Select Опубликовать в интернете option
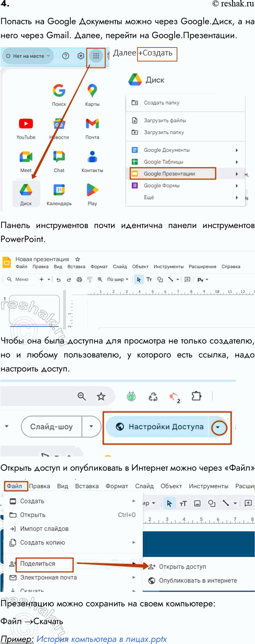 pyautogui.click(x=197, y=581)
